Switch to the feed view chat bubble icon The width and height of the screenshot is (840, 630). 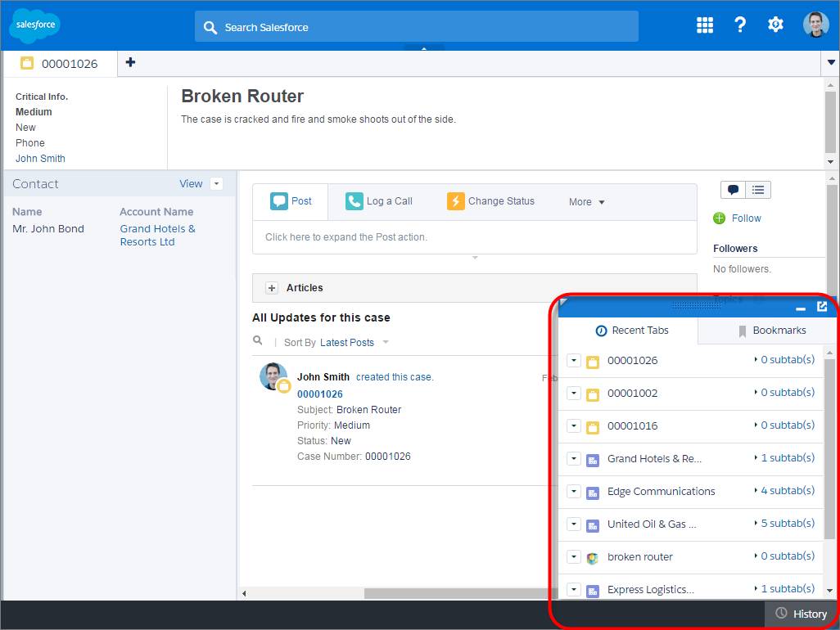click(x=733, y=190)
